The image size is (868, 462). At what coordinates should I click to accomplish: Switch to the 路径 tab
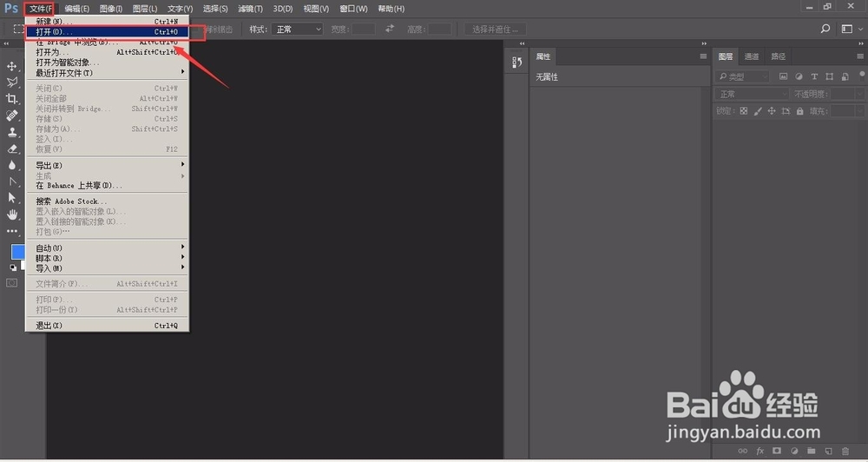pos(779,56)
